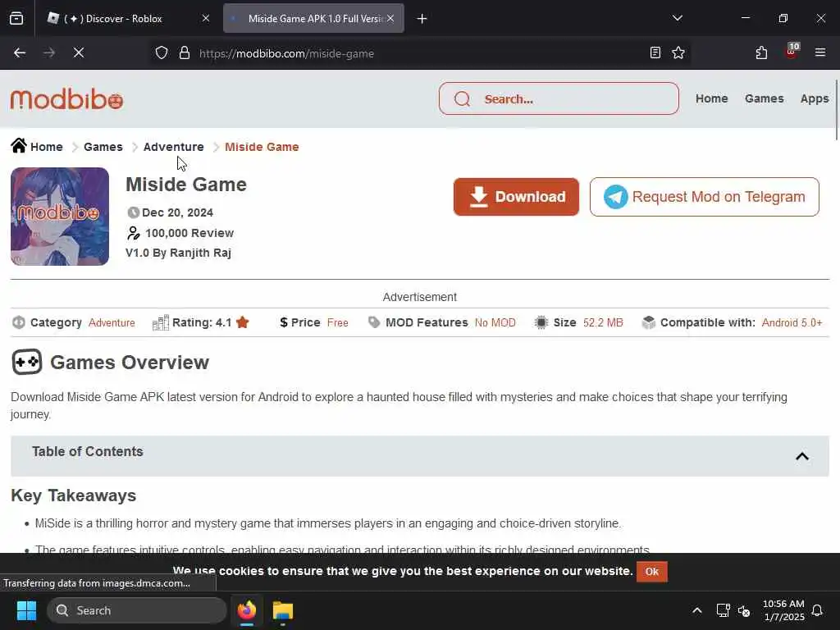Accept cookies with the Ok button
Image resolution: width=840 pixels, height=630 pixels.
(x=652, y=572)
